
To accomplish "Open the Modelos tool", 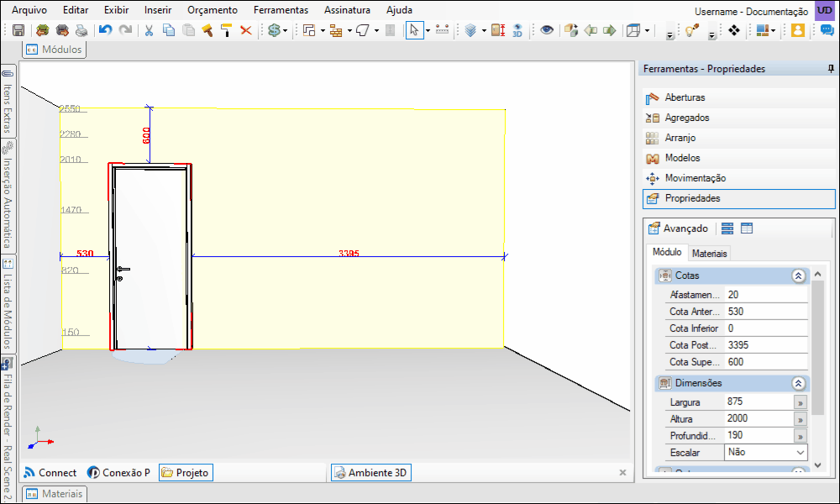I will click(x=738, y=158).
